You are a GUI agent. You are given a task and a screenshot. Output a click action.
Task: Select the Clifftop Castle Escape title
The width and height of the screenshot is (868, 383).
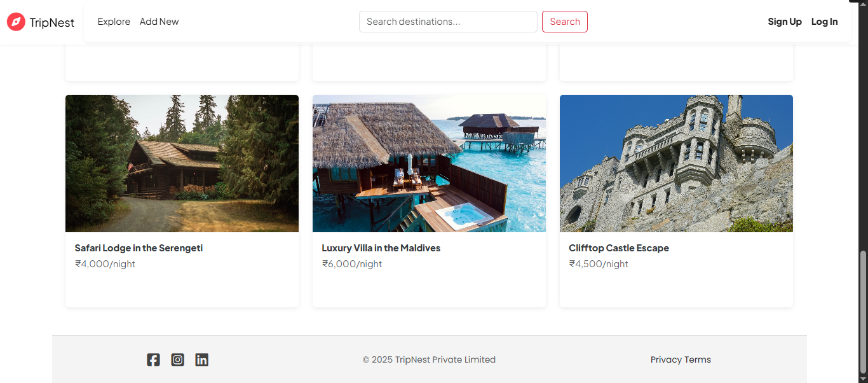[x=618, y=248]
